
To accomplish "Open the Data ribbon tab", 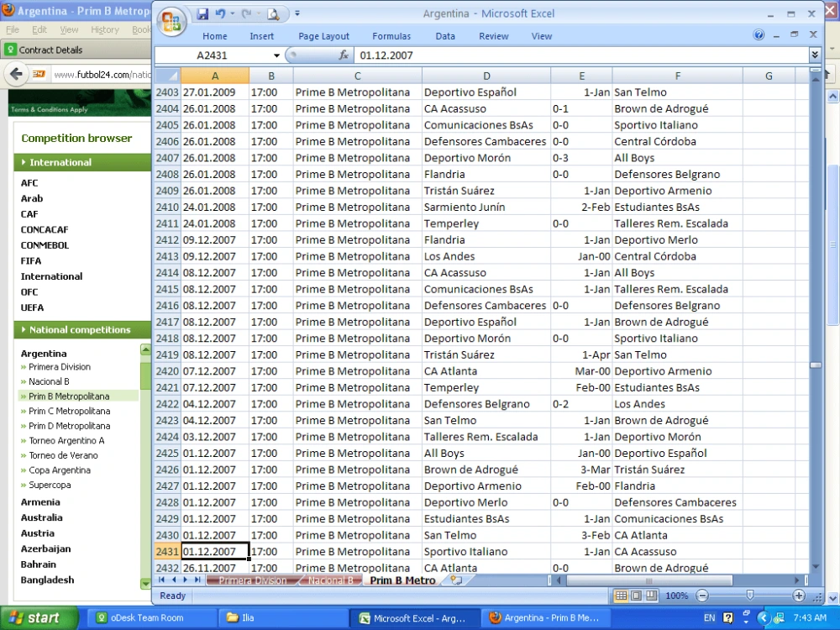I will [x=445, y=36].
